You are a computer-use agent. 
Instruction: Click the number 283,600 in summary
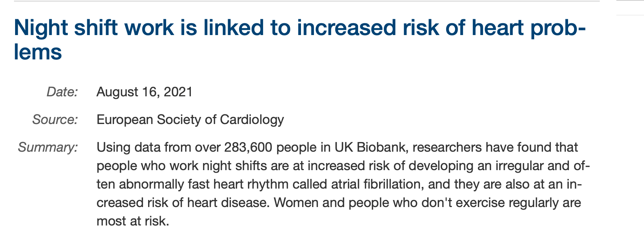click(248, 148)
